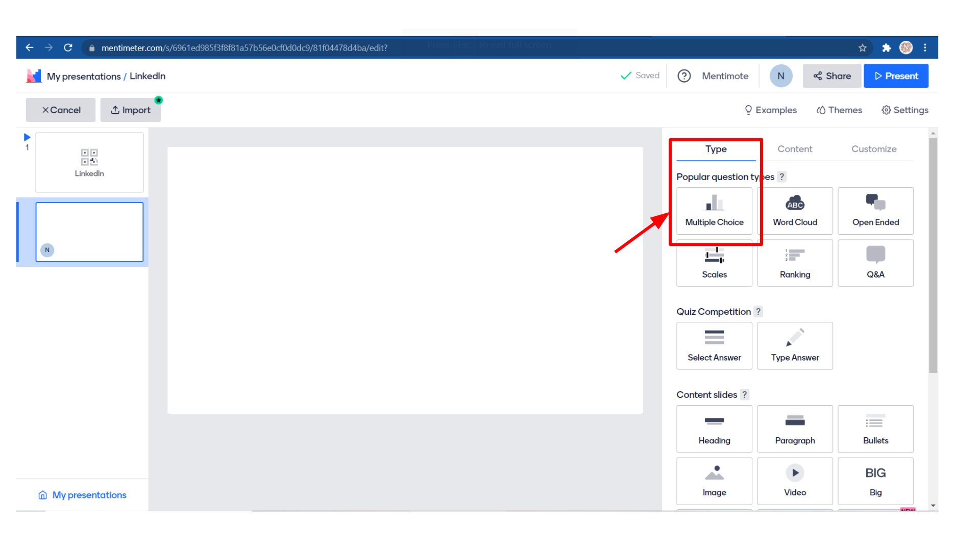Screen dimensions: 980x551
Task: Click the help question mark icon
Action: click(x=684, y=76)
